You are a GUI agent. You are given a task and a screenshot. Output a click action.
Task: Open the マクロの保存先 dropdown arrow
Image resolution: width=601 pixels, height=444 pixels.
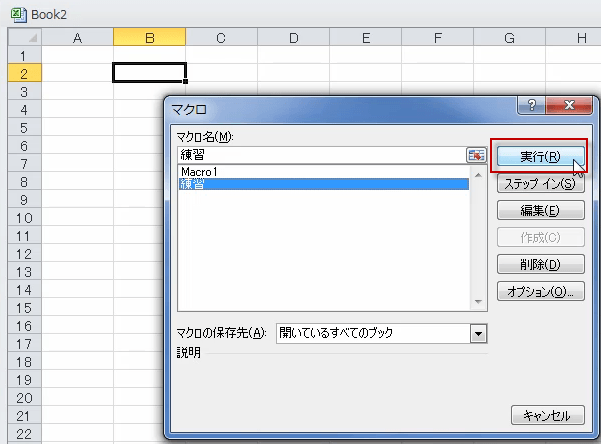pos(478,334)
